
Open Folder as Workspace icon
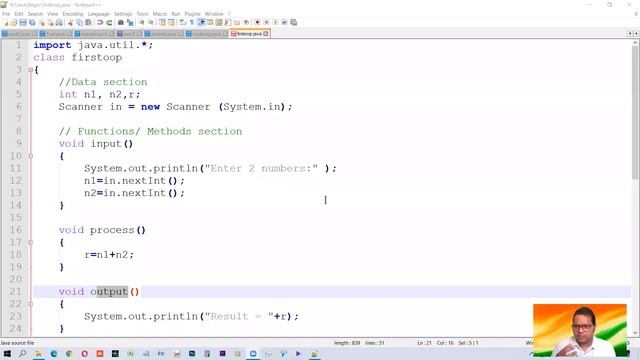pos(237,22)
